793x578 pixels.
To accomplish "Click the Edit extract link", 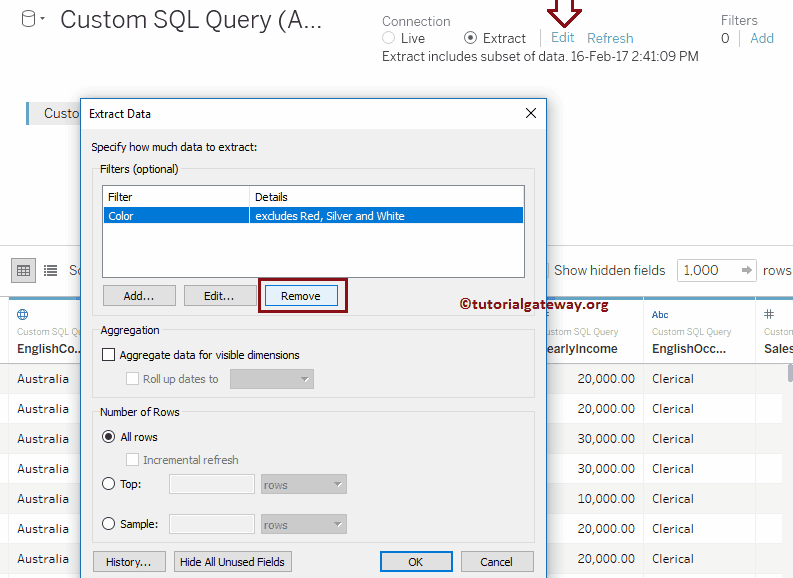I will click(x=562, y=38).
